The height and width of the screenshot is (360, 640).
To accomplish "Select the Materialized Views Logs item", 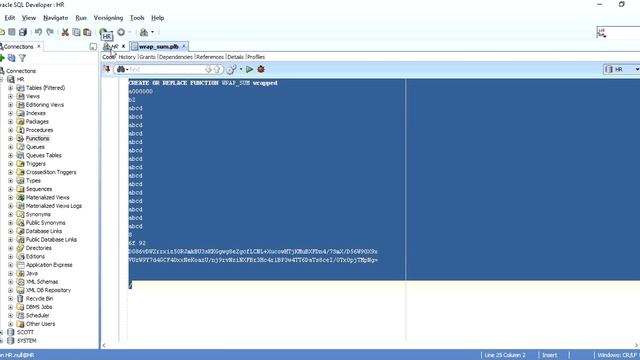I will (53, 206).
